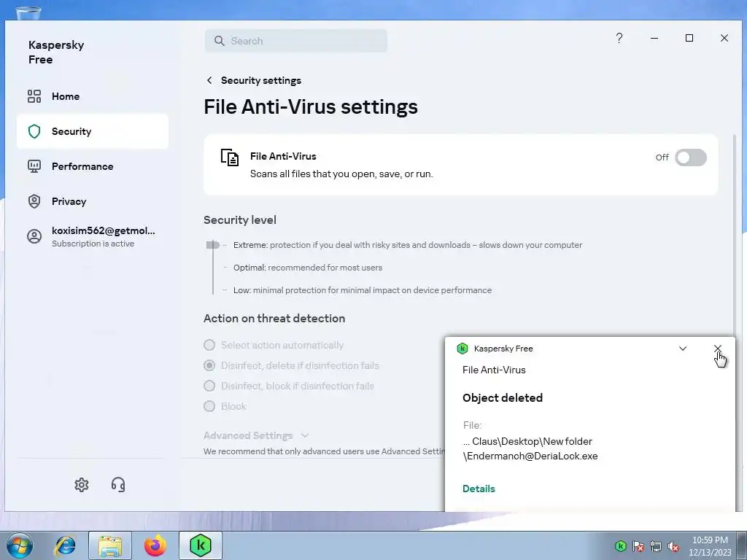Click the File Anti-Virus document icon

coord(230,157)
